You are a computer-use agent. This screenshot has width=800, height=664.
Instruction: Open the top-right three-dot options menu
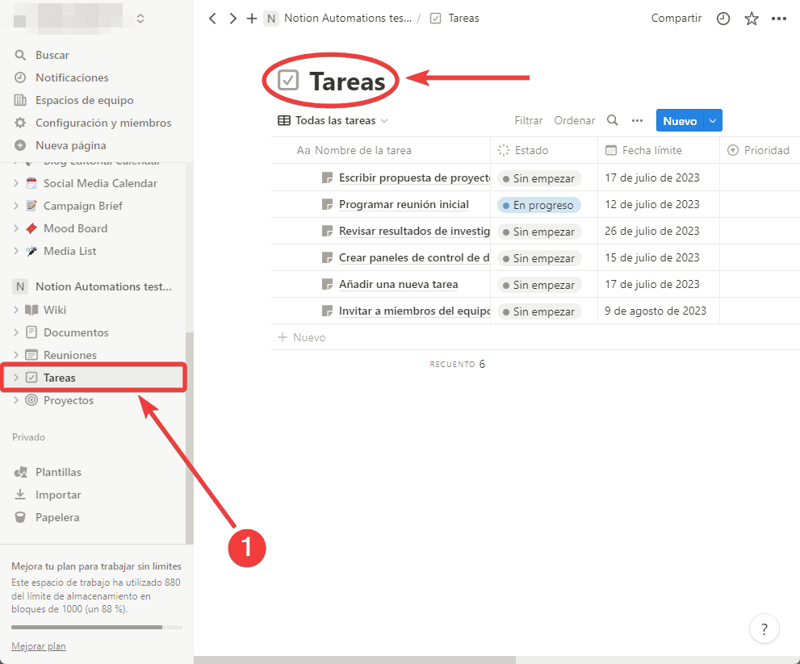(x=778, y=18)
